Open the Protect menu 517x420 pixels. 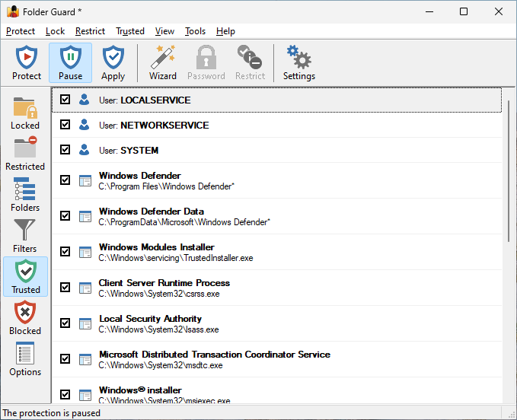[x=21, y=31]
